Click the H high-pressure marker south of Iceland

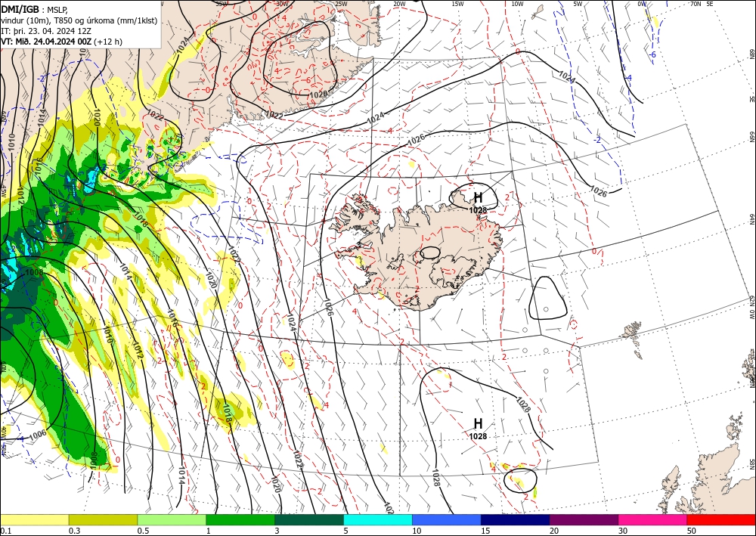point(478,423)
